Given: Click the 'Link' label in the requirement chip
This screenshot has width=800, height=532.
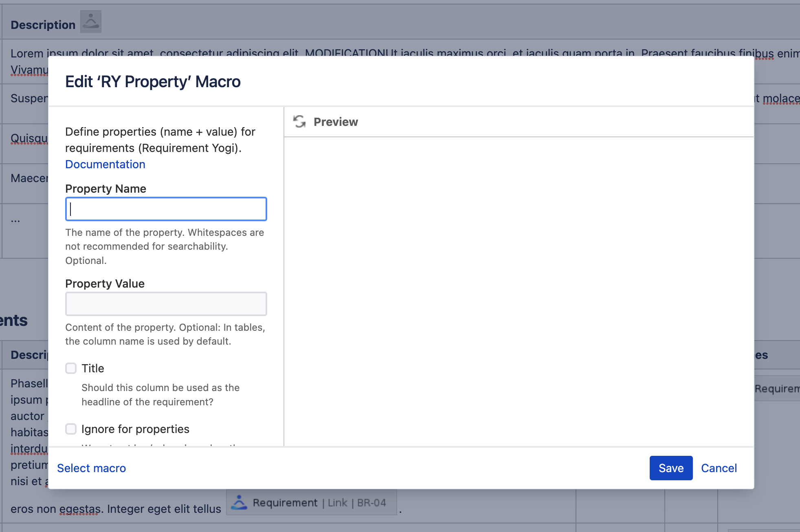Looking at the screenshot, I should pos(337,503).
